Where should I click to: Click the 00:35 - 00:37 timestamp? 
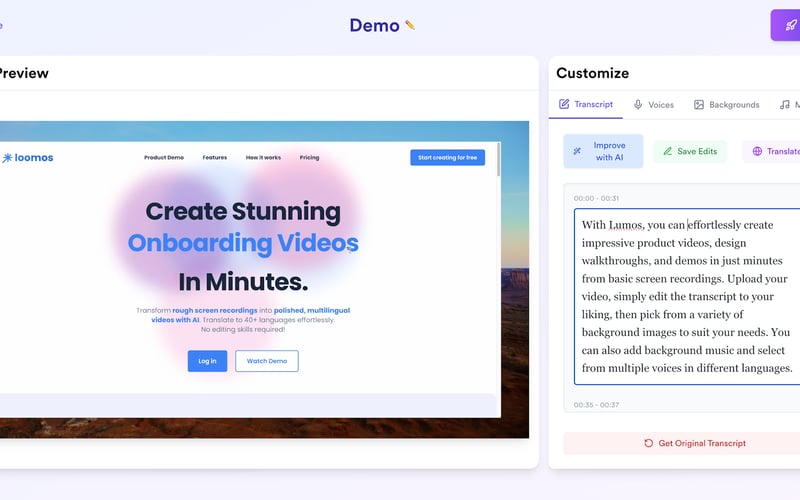point(596,405)
